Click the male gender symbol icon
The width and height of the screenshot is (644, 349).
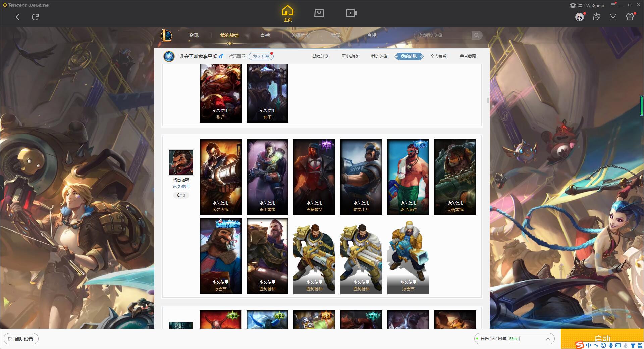[x=221, y=56]
